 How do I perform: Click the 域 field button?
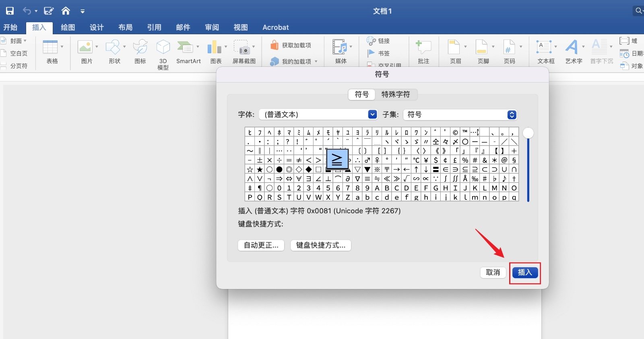628,41
